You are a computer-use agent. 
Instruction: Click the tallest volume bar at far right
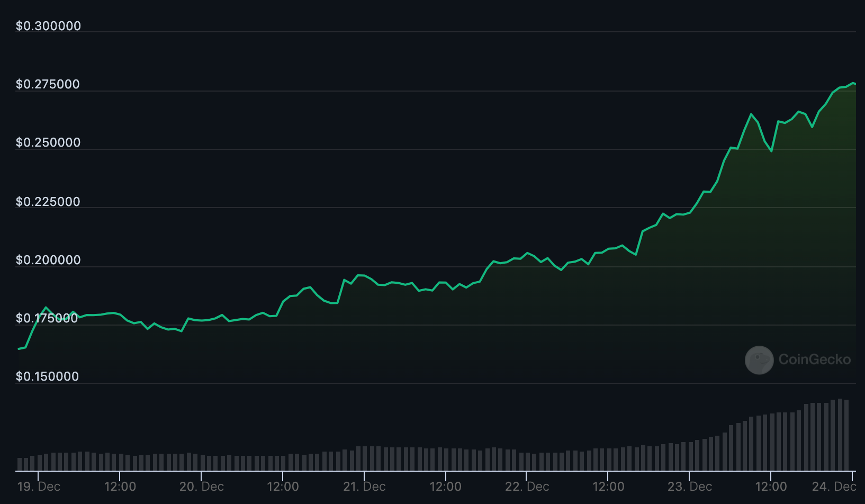pos(840,435)
